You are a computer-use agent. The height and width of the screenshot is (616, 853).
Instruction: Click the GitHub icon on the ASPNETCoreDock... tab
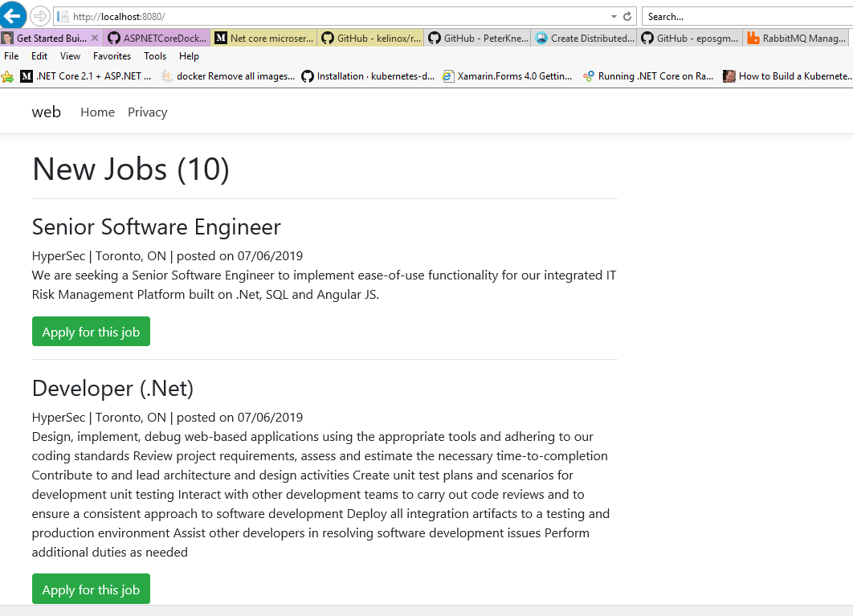coord(114,38)
